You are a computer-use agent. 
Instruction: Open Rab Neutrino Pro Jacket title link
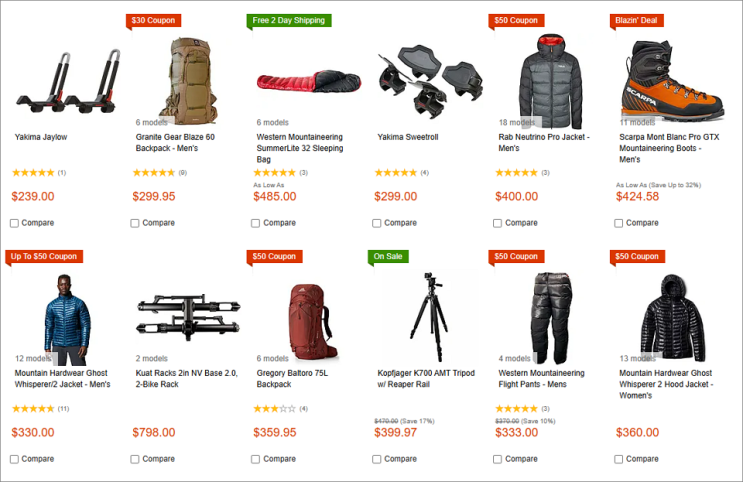544,143
